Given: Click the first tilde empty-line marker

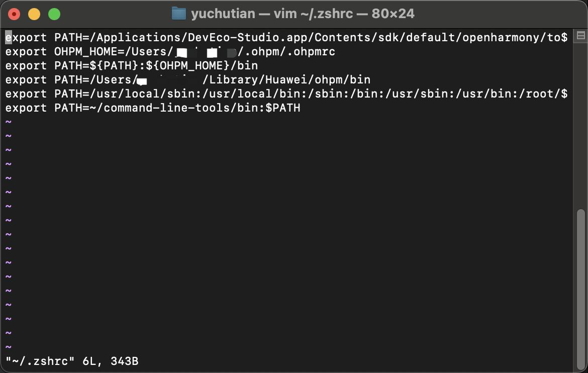Looking at the screenshot, I should pos(9,122).
